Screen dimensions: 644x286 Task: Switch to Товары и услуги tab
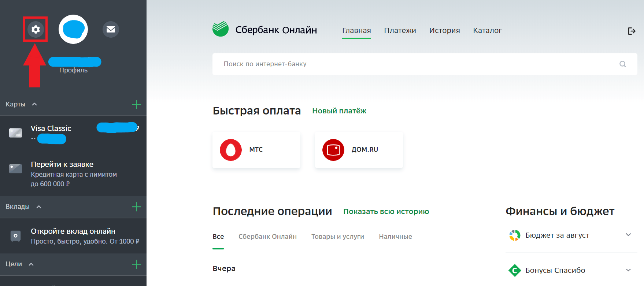click(337, 237)
